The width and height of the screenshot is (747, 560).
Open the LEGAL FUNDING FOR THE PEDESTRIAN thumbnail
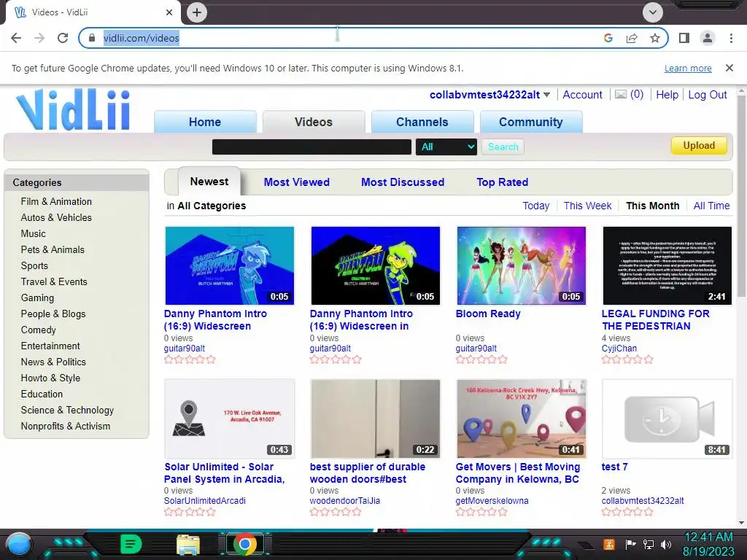tap(667, 265)
